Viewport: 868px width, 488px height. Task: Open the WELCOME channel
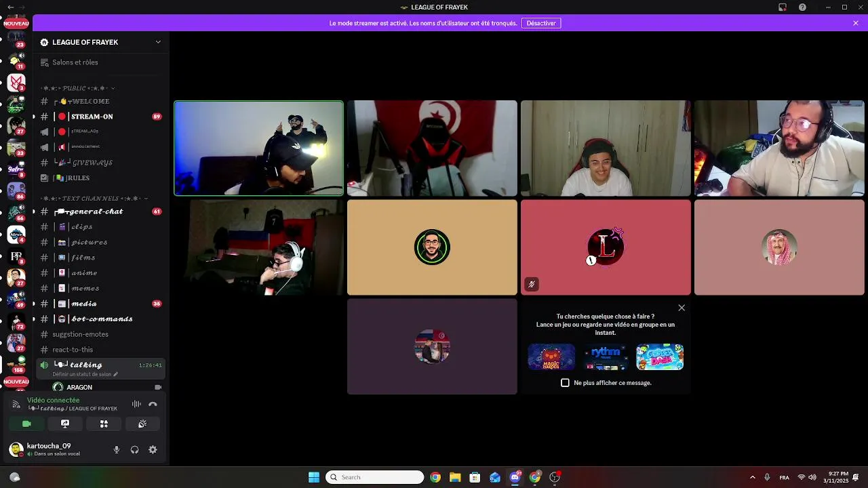[x=102, y=101]
